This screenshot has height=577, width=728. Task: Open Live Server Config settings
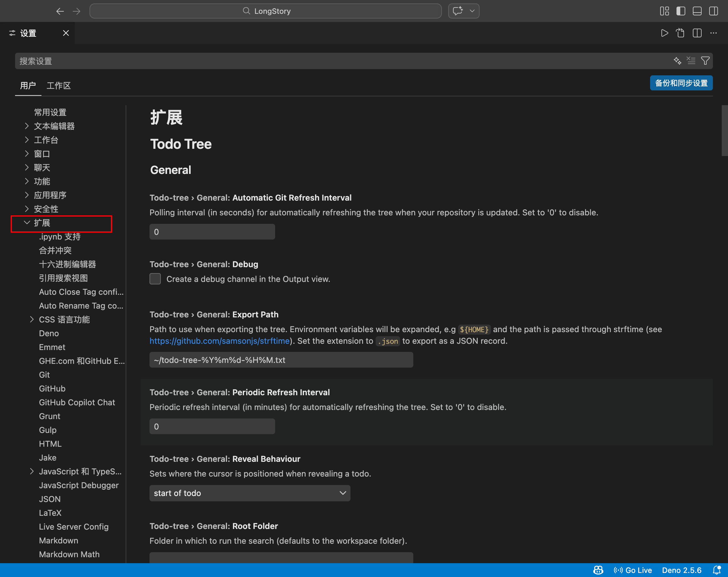click(x=73, y=527)
